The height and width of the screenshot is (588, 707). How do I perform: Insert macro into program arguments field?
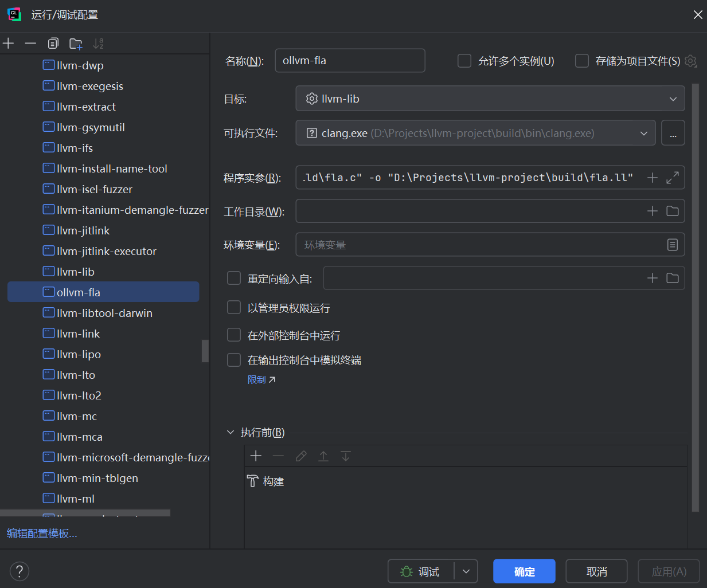653,178
